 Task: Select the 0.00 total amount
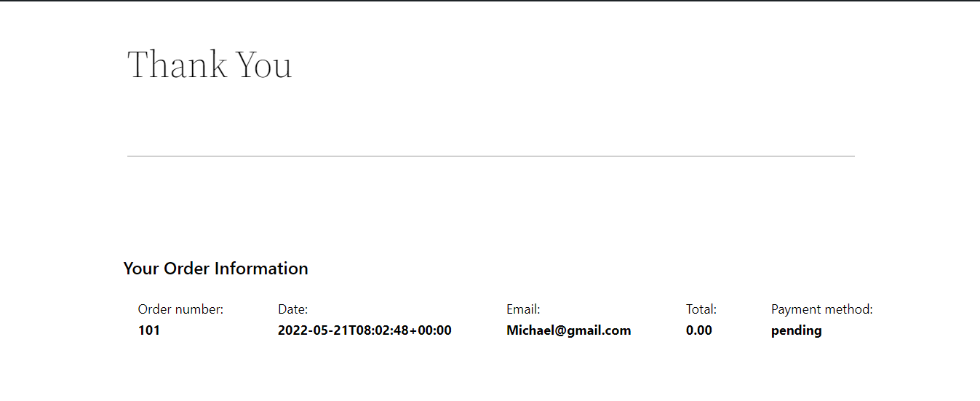click(699, 330)
